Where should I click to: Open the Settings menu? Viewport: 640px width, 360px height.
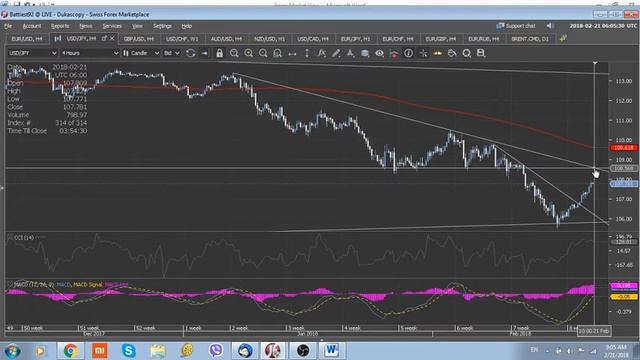tap(162, 26)
